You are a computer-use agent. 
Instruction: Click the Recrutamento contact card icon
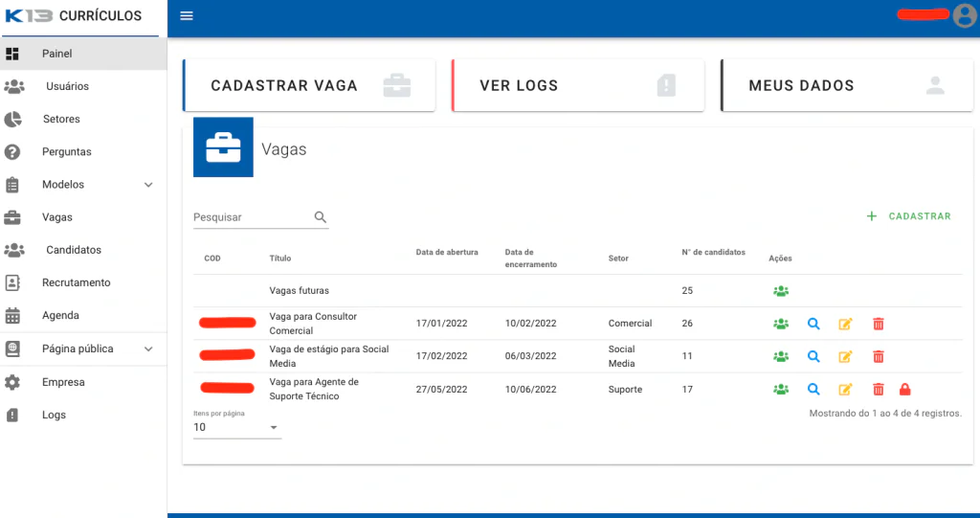coord(12,282)
